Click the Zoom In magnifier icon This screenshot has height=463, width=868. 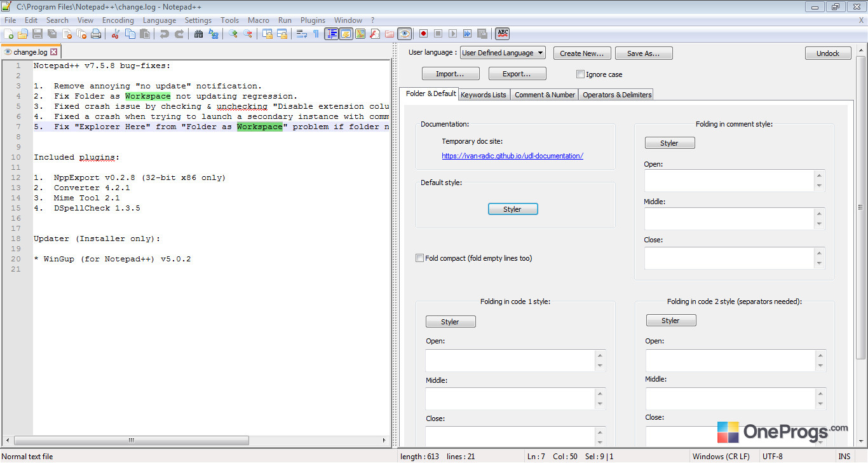click(x=233, y=34)
